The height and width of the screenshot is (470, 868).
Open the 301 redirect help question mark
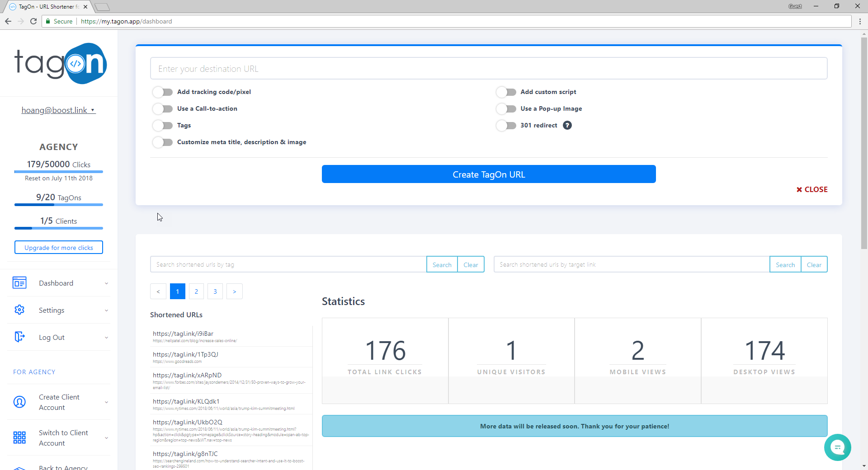point(567,126)
